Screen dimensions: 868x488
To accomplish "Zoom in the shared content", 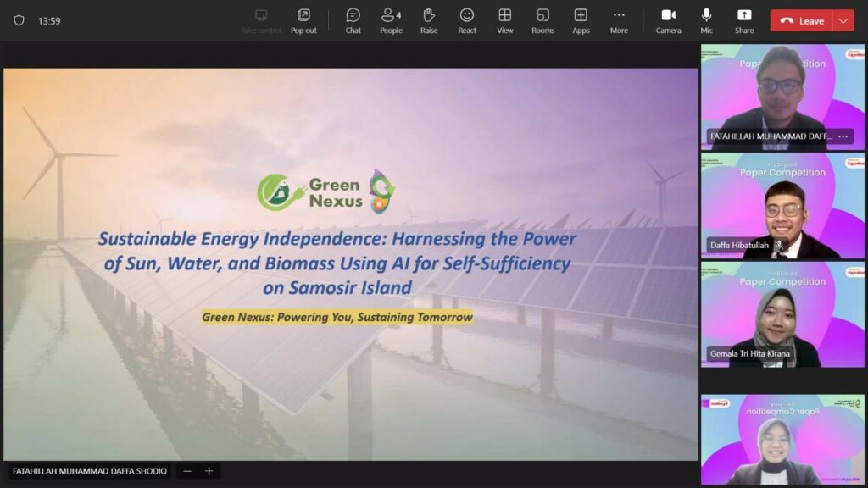I will pos(209,471).
